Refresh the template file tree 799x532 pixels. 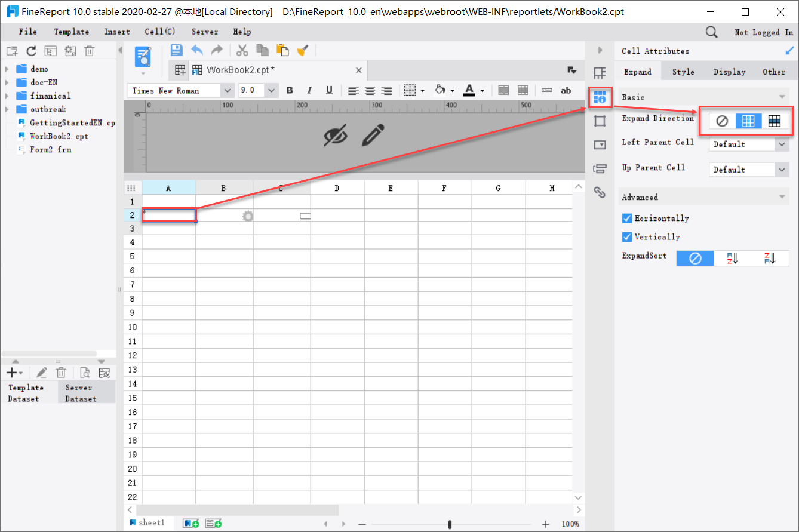click(31, 51)
